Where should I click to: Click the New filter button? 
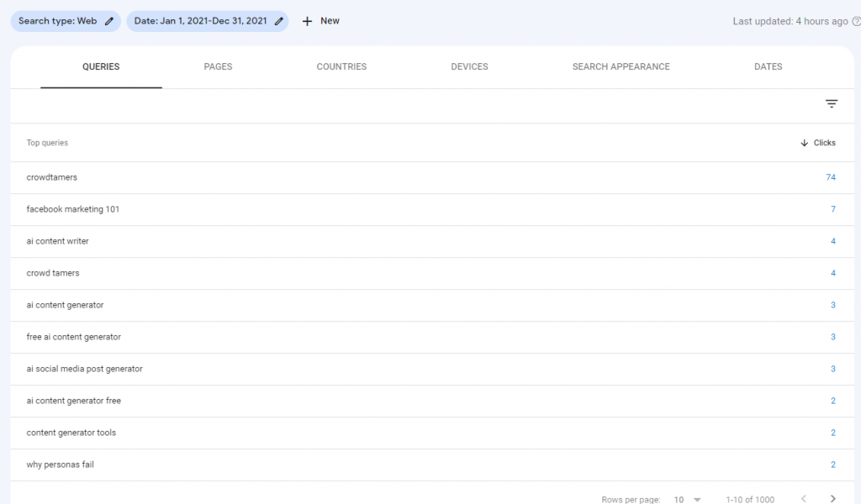(x=320, y=21)
